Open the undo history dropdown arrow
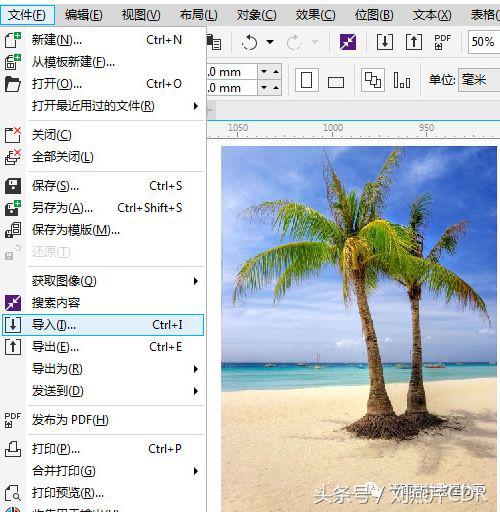 (x=270, y=42)
